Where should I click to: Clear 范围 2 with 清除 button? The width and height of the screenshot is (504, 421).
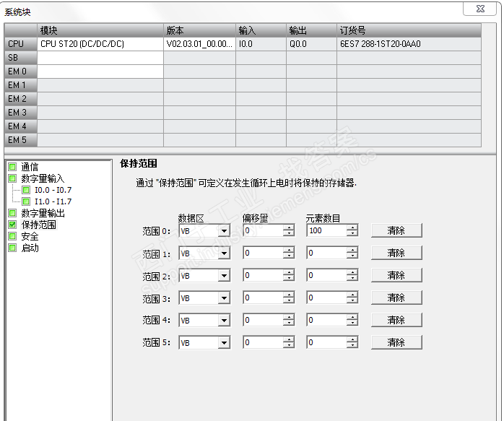[x=396, y=275]
